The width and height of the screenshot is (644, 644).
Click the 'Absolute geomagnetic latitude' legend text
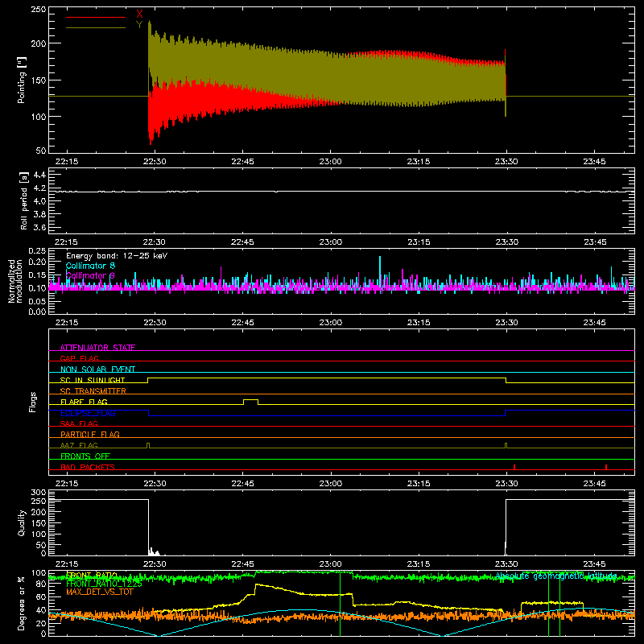[x=556, y=576]
